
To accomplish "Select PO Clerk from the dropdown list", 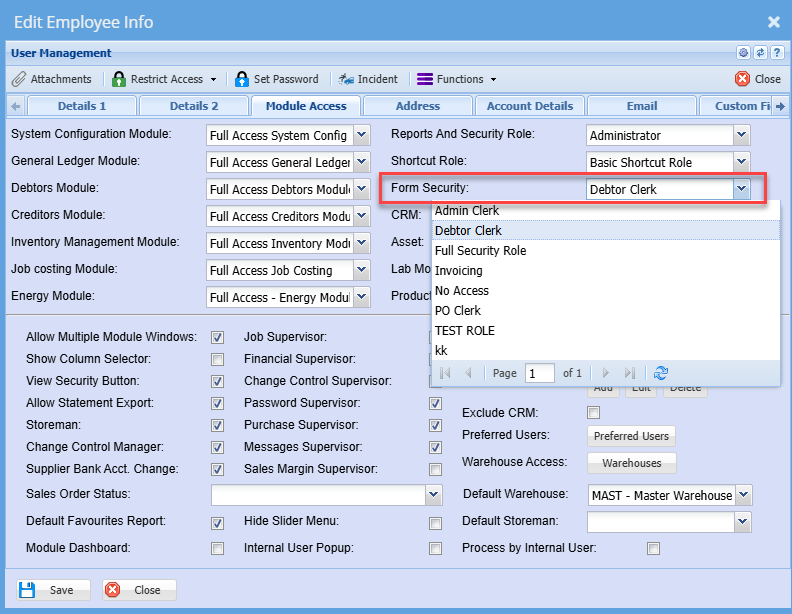I will (x=458, y=311).
